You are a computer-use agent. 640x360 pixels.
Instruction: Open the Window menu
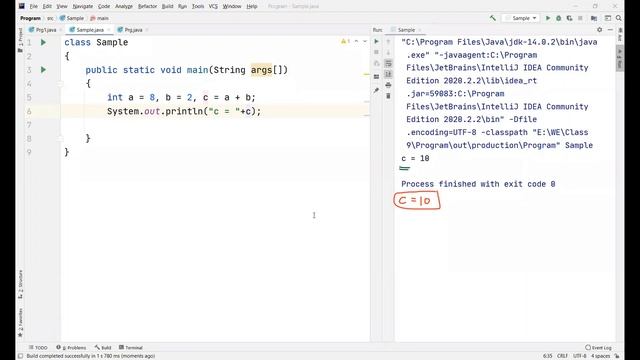[232, 7]
